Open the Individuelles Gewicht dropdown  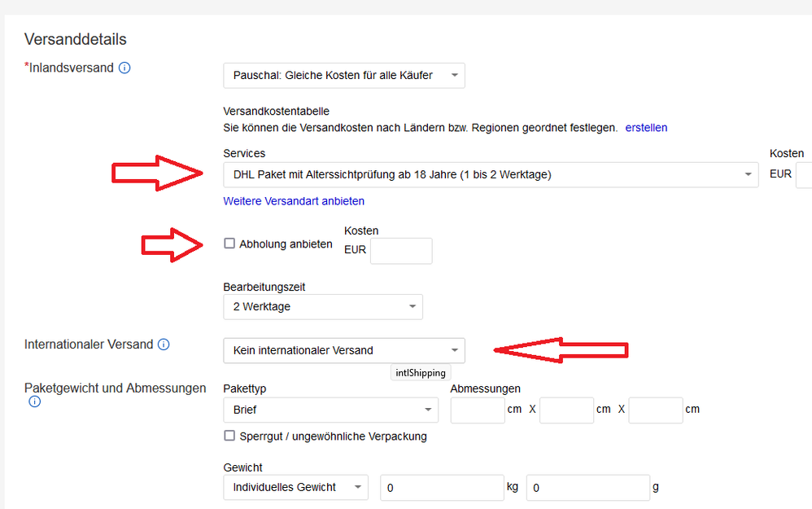pos(295,487)
